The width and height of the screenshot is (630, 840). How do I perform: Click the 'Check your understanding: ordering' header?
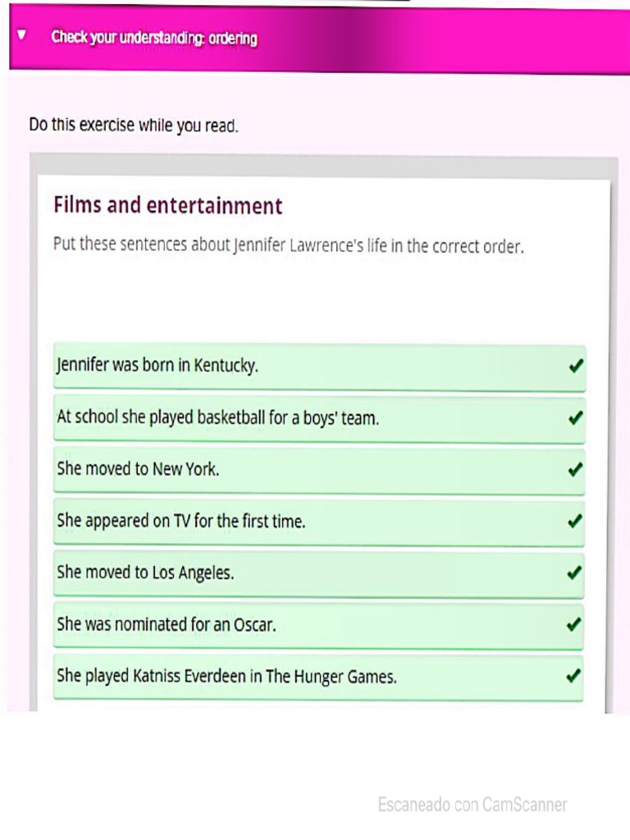[x=154, y=38]
